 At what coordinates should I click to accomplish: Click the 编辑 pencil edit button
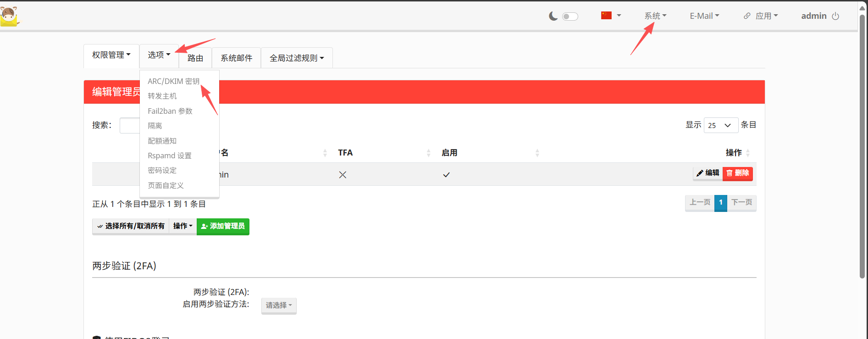pos(708,173)
